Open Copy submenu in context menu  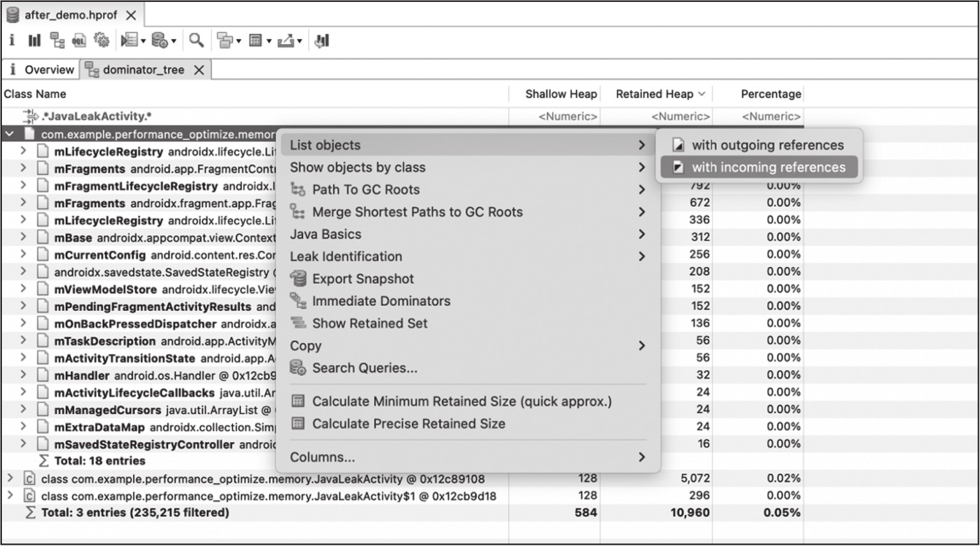coord(467,345)
